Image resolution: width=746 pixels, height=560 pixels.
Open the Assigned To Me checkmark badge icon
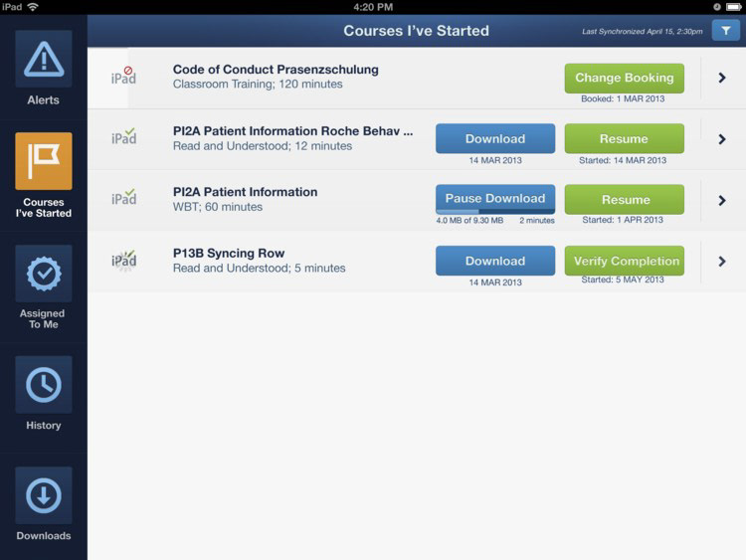[44, 274]
